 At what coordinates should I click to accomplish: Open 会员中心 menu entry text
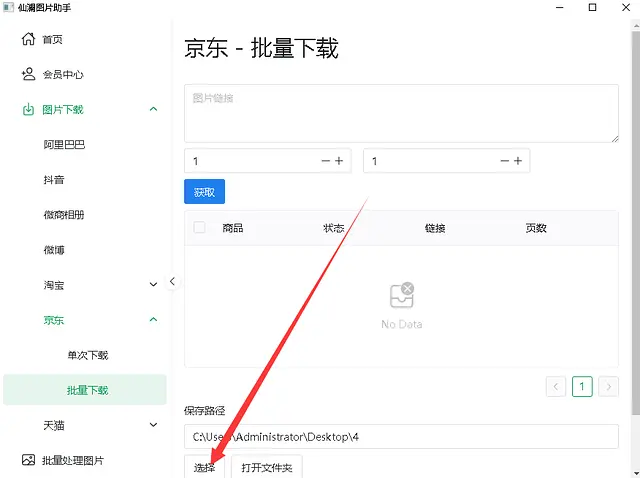point(63,75)
